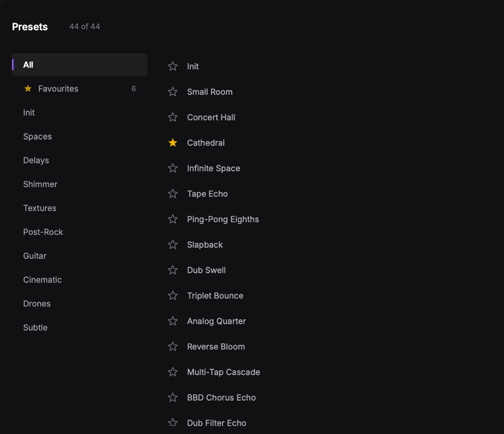Mark Tape Echo as favourite
Image resolution: width=504 pixels, height=434 pixels.
[172, 194]
